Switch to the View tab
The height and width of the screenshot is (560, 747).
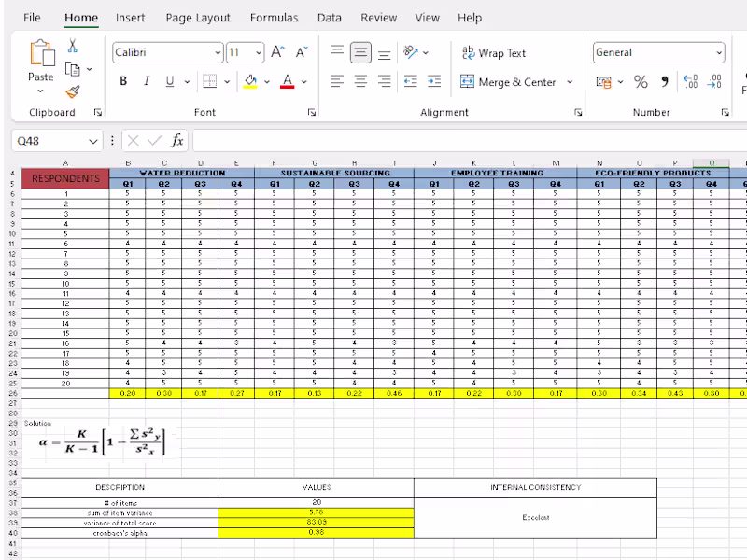tap(427, 18)
